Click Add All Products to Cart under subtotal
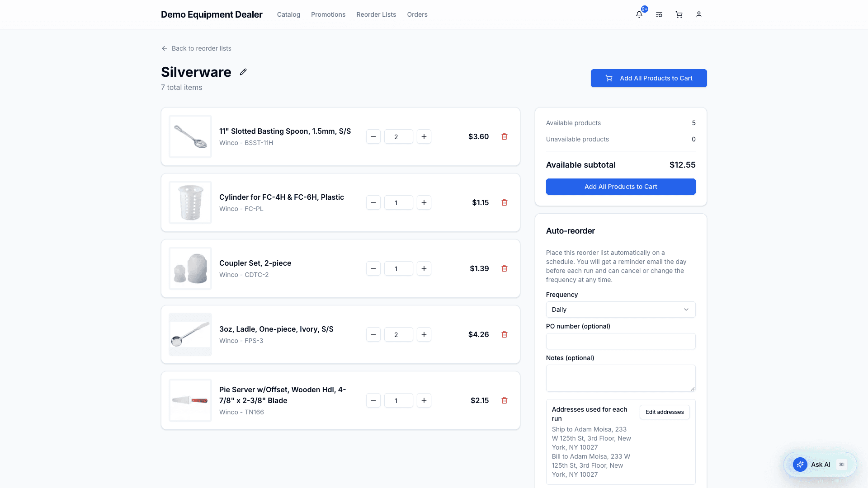 click(621, 187)
